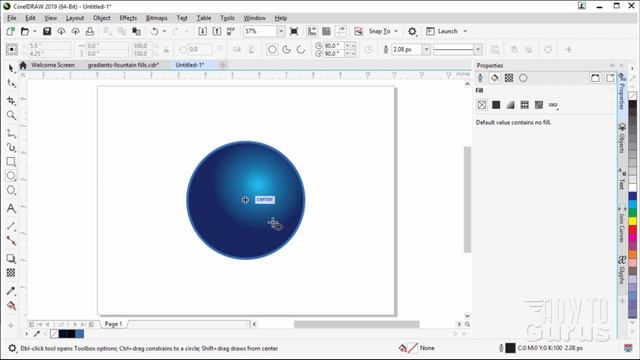Open the Bitmaps menu
The height and width of the screenshot is (360, 640).
157,18
